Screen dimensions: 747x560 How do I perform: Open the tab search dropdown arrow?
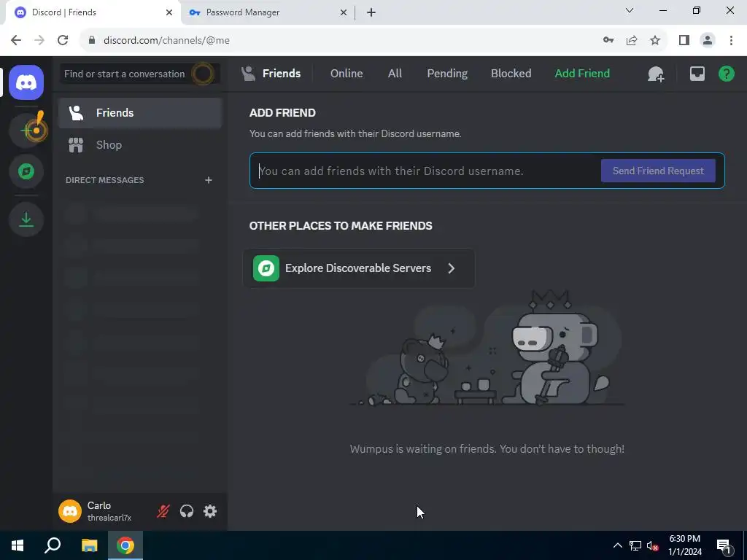630,10
